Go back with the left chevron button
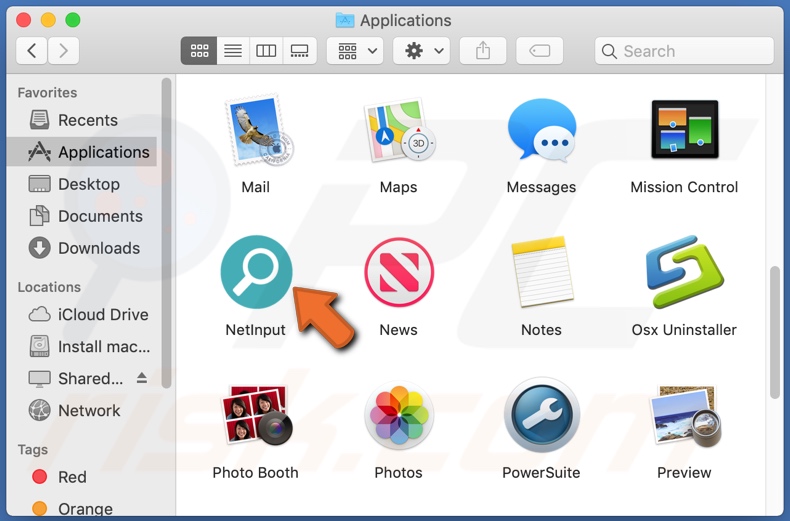 [x=32, y=50]
